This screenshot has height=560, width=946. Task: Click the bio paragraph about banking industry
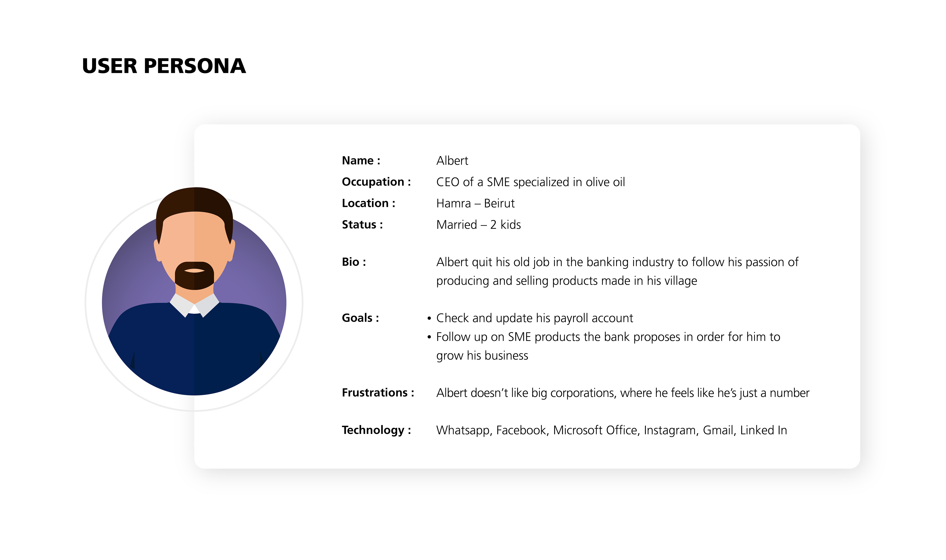[x=617, y=271]
